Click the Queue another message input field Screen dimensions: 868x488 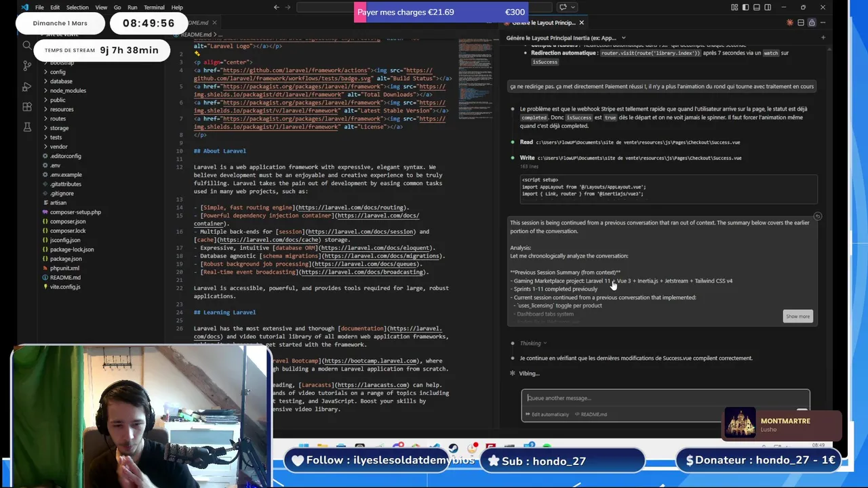click(x=665, y=398)
